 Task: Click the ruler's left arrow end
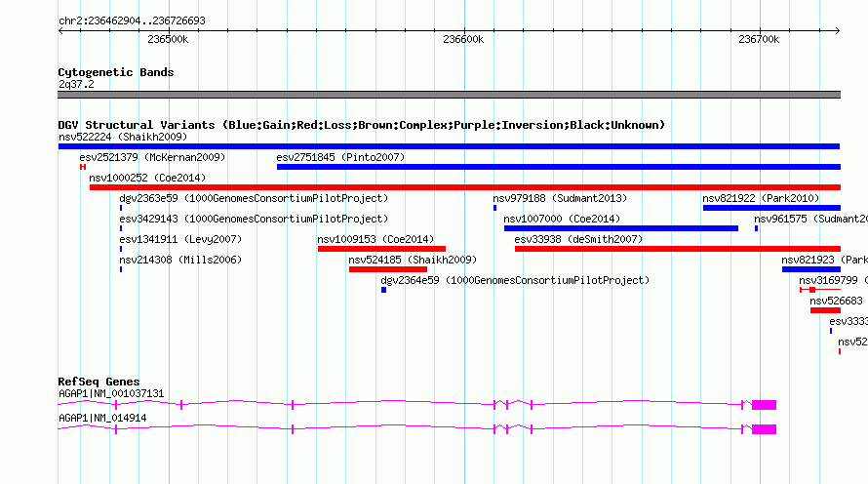[60, 31]
